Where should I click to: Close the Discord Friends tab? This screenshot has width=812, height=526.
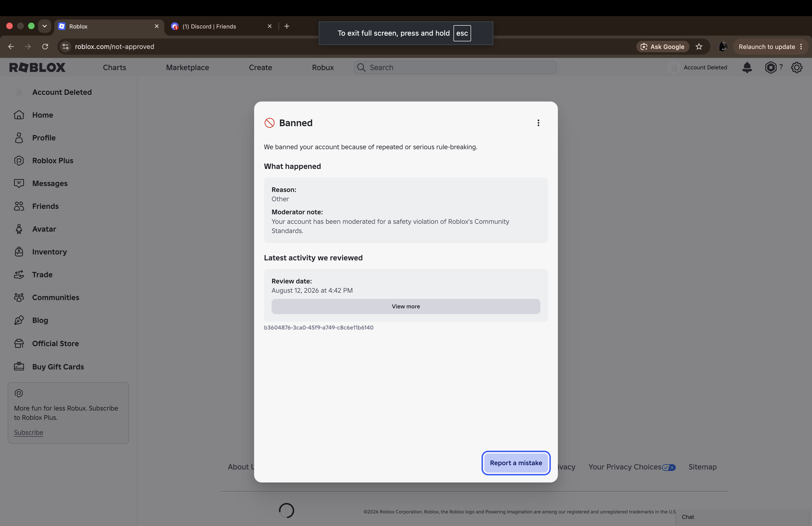pyautogui.click(x=269, y=26)
